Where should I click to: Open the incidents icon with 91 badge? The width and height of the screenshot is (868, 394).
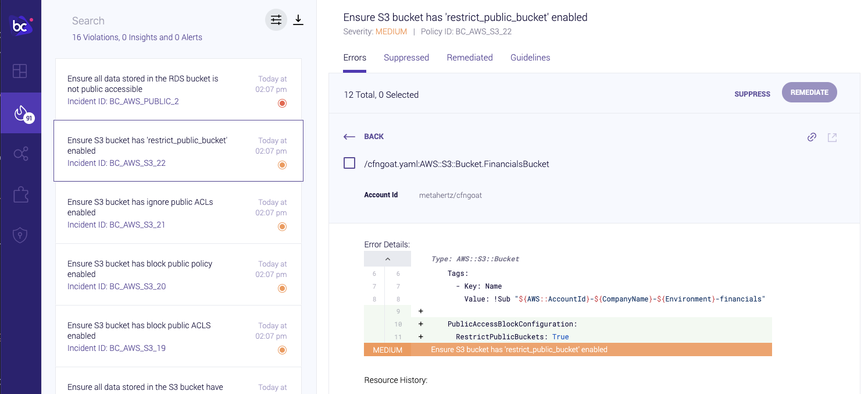(21, 113)
